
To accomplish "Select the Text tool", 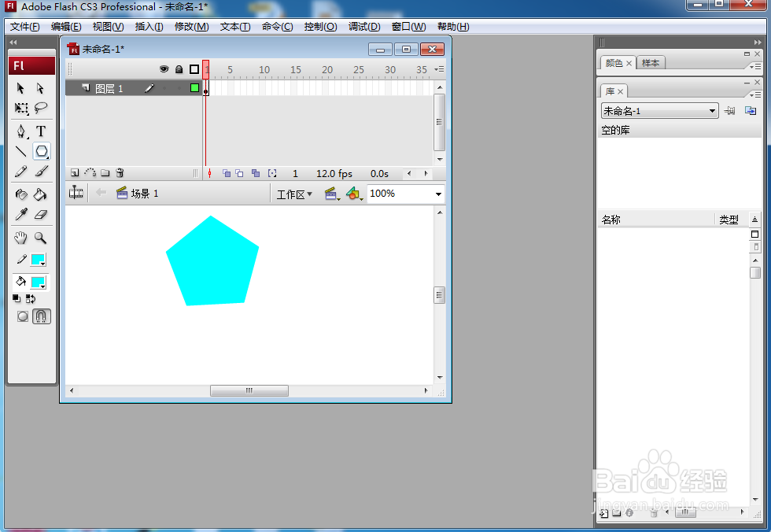I will tap(41, 131).
